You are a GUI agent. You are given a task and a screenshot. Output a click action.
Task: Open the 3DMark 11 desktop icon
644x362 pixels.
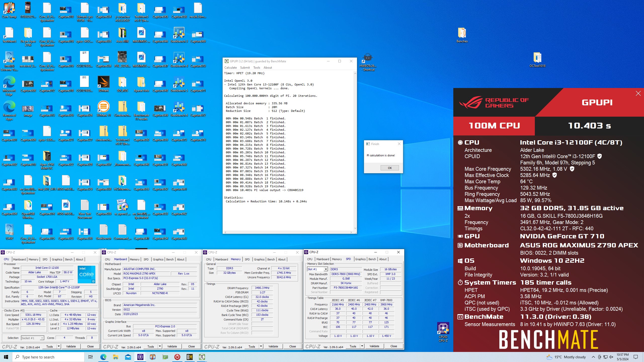point(103,109)
